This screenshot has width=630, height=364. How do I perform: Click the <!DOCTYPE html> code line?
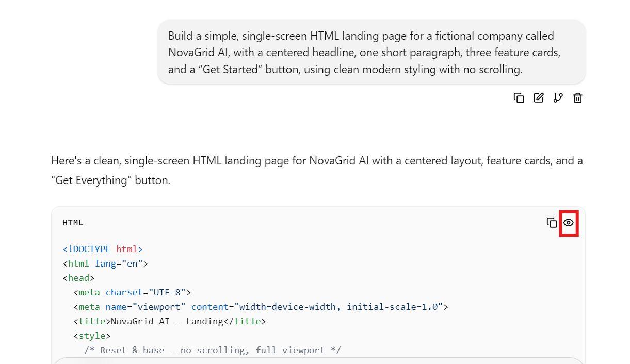103,249
